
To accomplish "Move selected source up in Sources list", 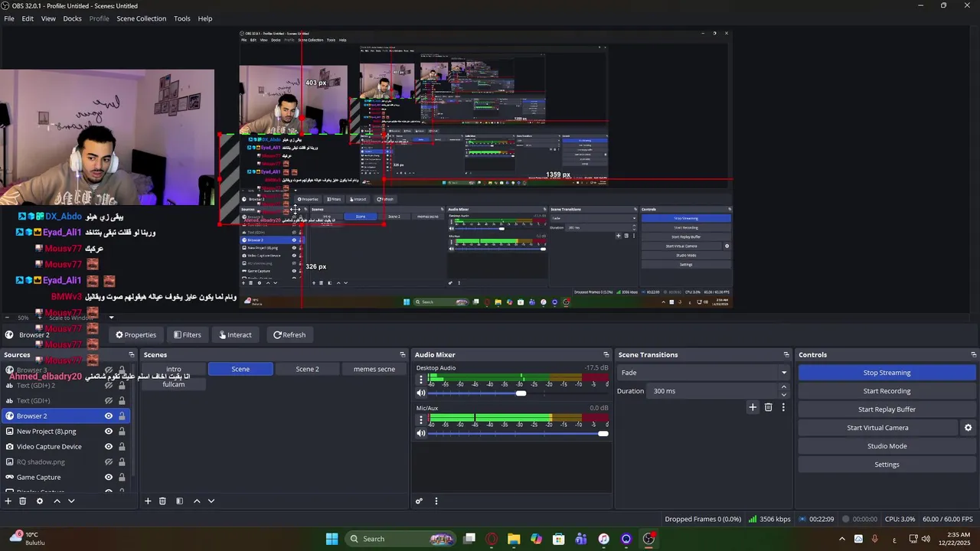I will click(57, 501).
